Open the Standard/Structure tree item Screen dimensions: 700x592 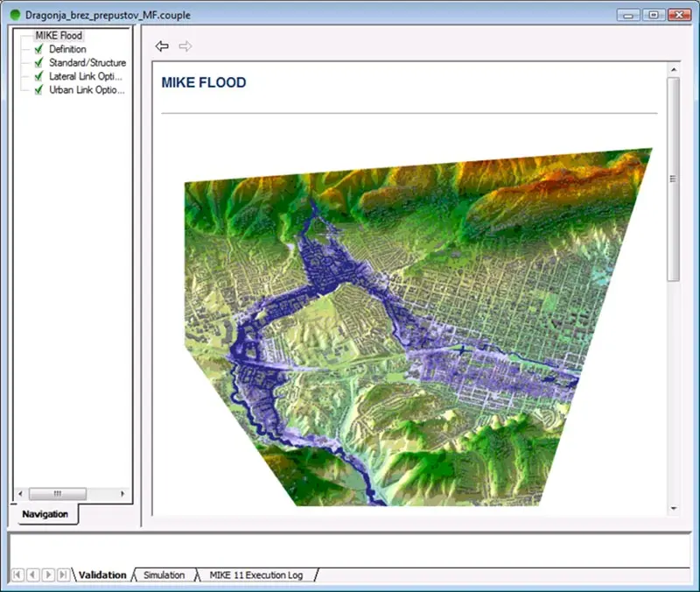(x=87, y=62)
